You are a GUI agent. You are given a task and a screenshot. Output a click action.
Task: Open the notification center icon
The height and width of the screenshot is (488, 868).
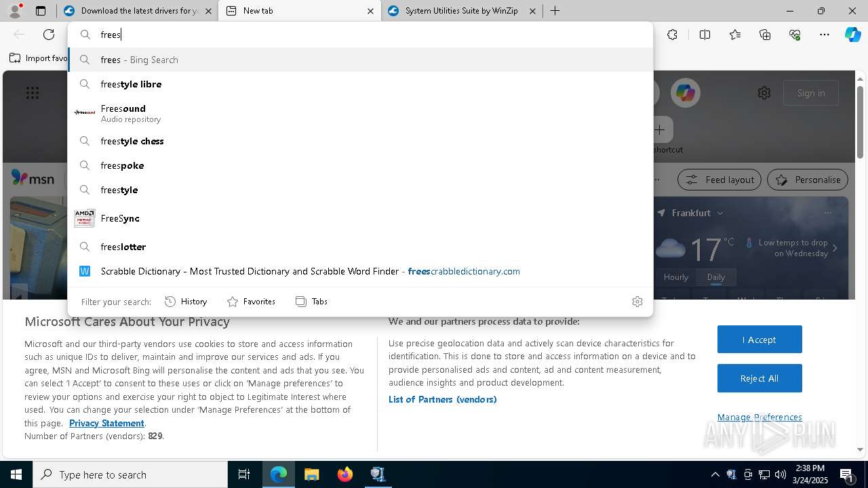click(x=847, y=474)
